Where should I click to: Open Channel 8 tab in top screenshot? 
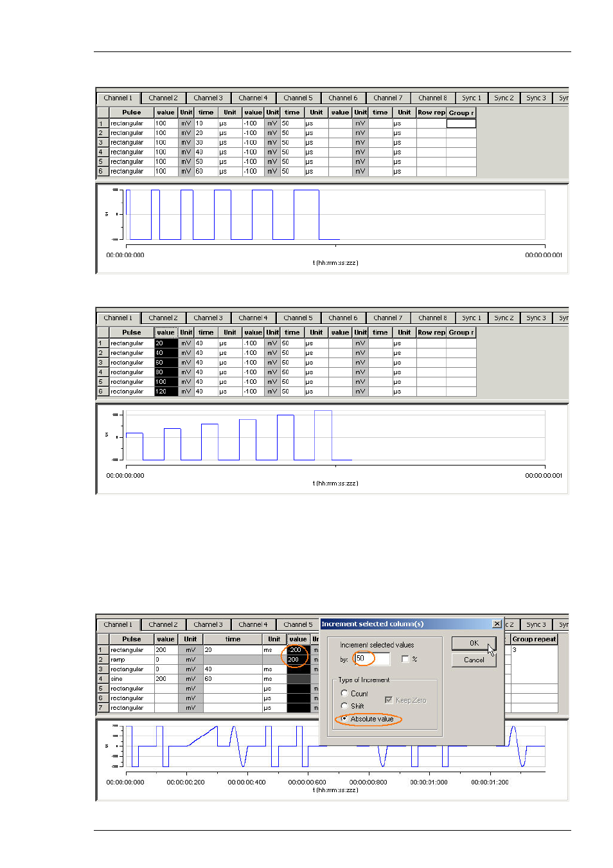click(432, 98)
